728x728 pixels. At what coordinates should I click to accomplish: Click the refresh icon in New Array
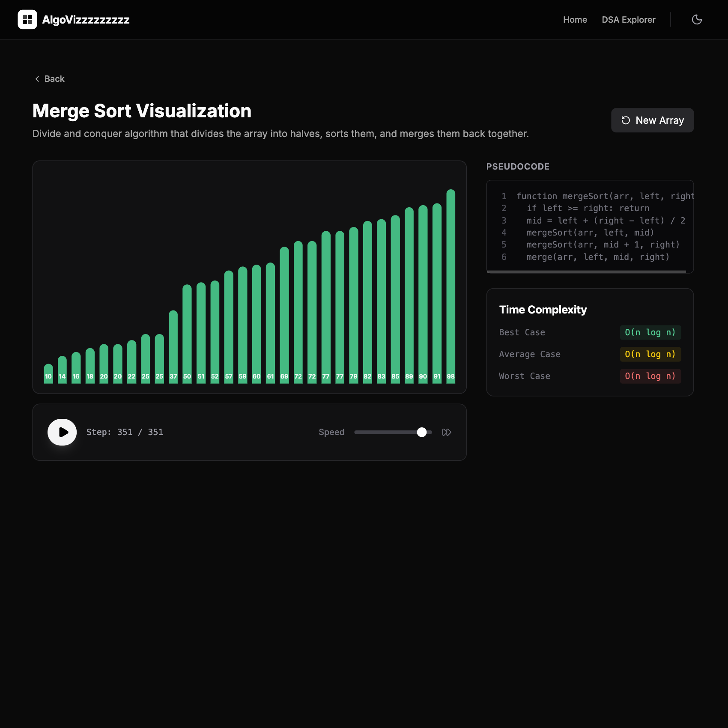click(626, 120)
